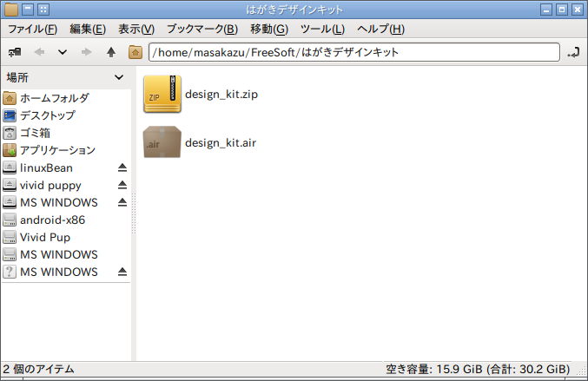Select ホームフォルダ in the sidebar
This screenshot has height=381, width=588.
66,98
